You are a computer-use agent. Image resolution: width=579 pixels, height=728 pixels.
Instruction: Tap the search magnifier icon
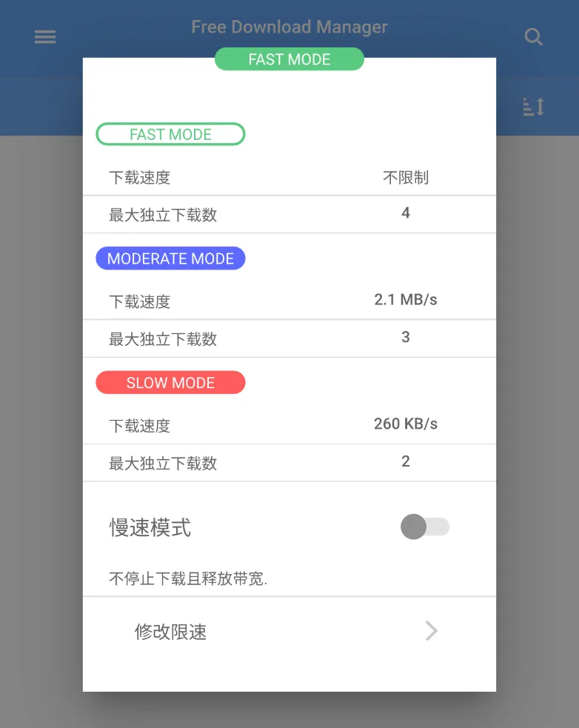[534, 37]
